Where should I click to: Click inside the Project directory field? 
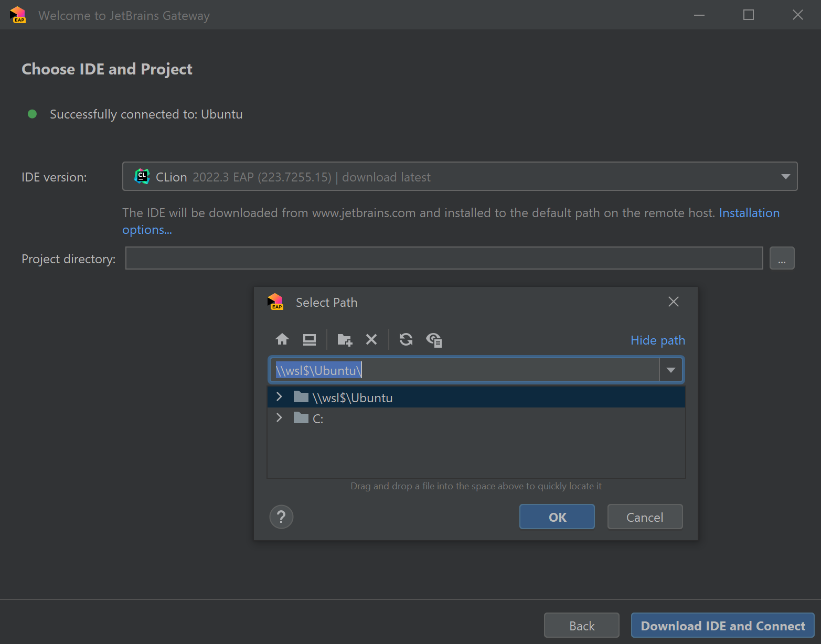(x=444, y=258)
